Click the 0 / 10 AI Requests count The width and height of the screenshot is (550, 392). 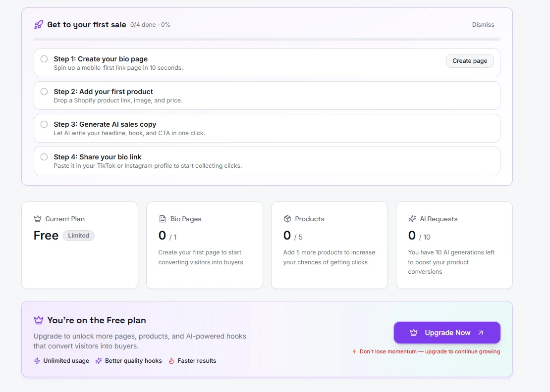[x=419, y=236]
